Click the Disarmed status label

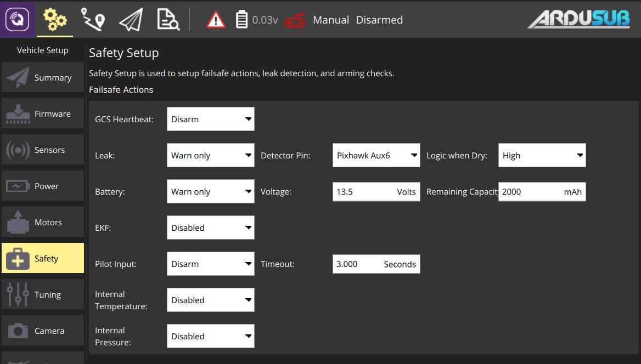[x=379, y=20]
